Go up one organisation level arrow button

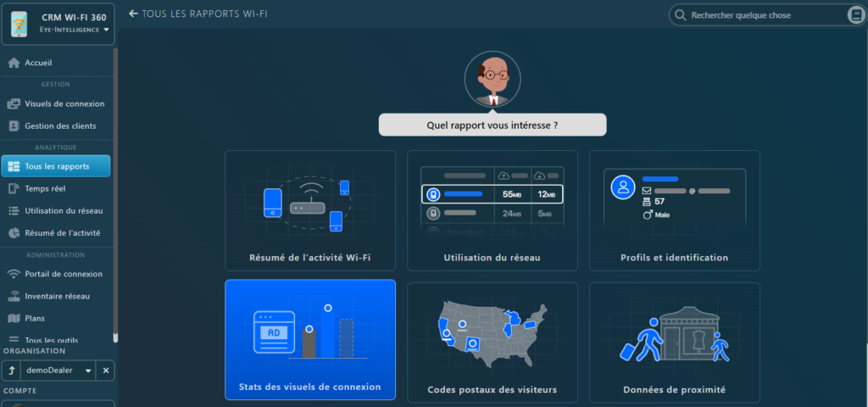coord(13,371)
